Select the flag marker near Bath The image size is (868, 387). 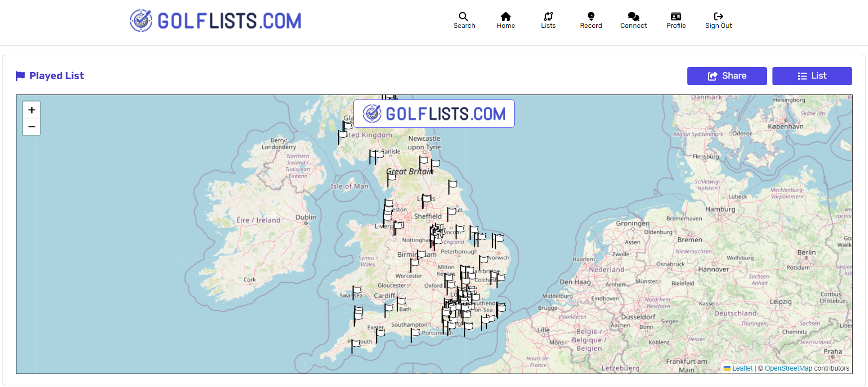pos(401,305)
